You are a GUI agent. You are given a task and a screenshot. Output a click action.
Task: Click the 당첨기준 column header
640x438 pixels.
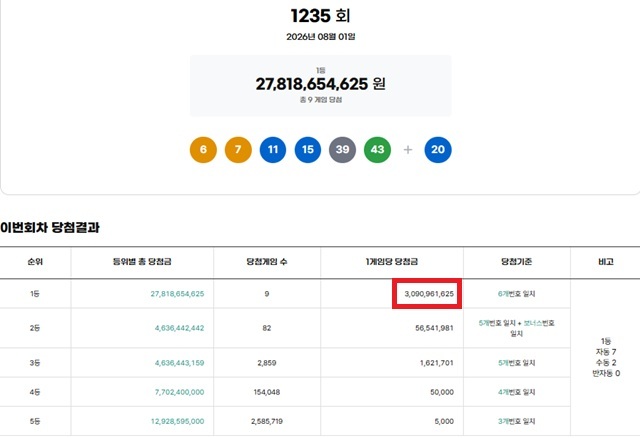click(517, 262)
